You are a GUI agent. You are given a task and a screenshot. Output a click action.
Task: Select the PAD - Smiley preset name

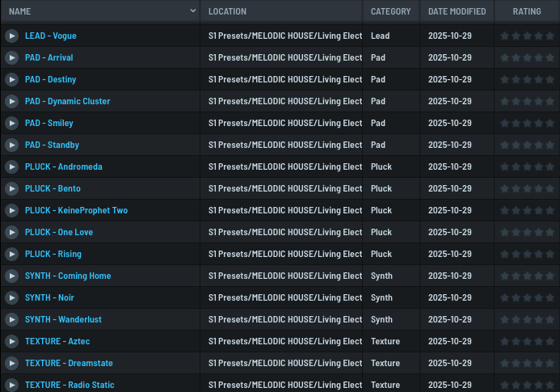[x=49, y=124]
